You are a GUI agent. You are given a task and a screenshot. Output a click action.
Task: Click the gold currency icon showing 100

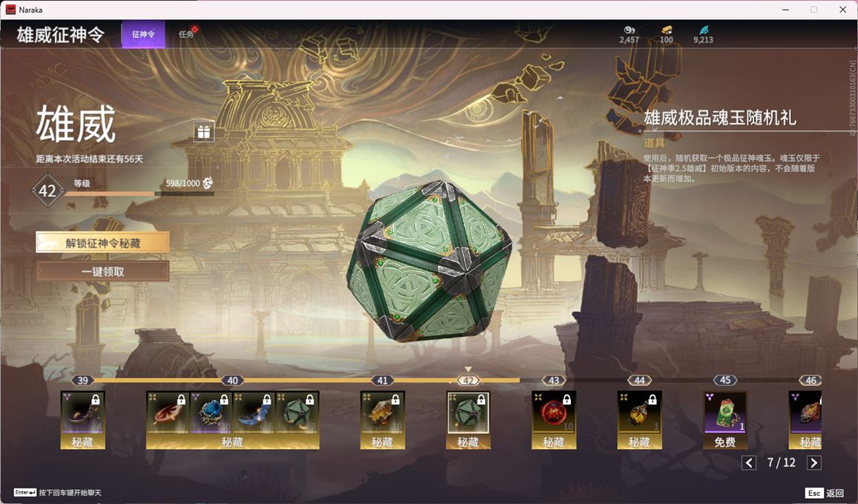point(667,30)
